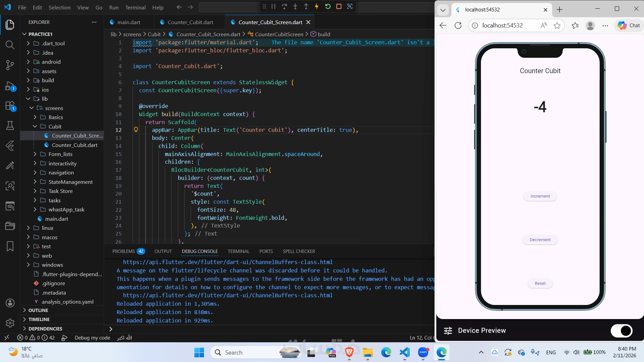
Task: Click the Step Into debug button
Action: point(295,6)
